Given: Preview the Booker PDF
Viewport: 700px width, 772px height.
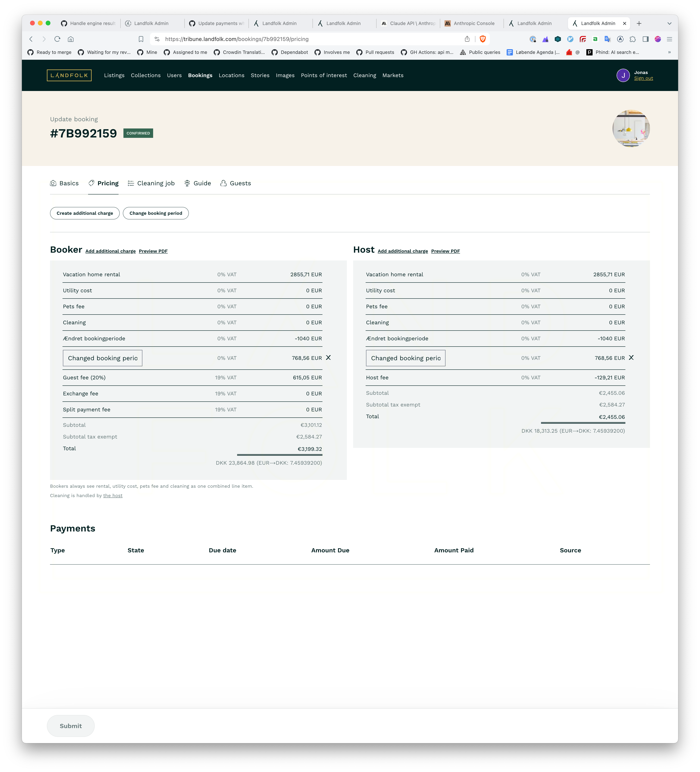Looking at the screenshot, I should [153, 251].
